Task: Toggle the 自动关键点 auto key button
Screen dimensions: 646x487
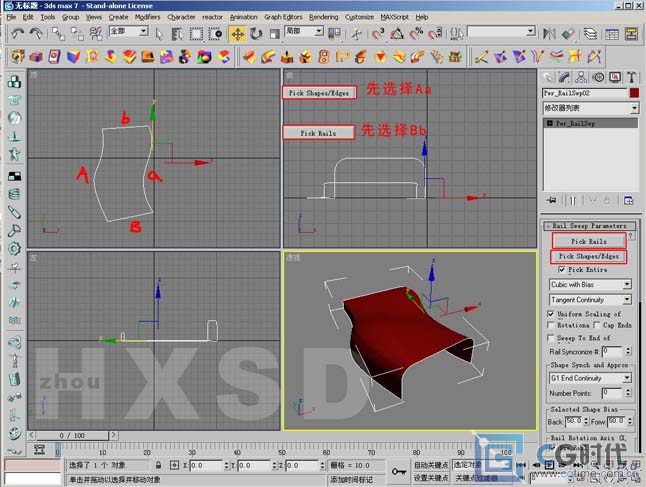Action: [431, 465]
